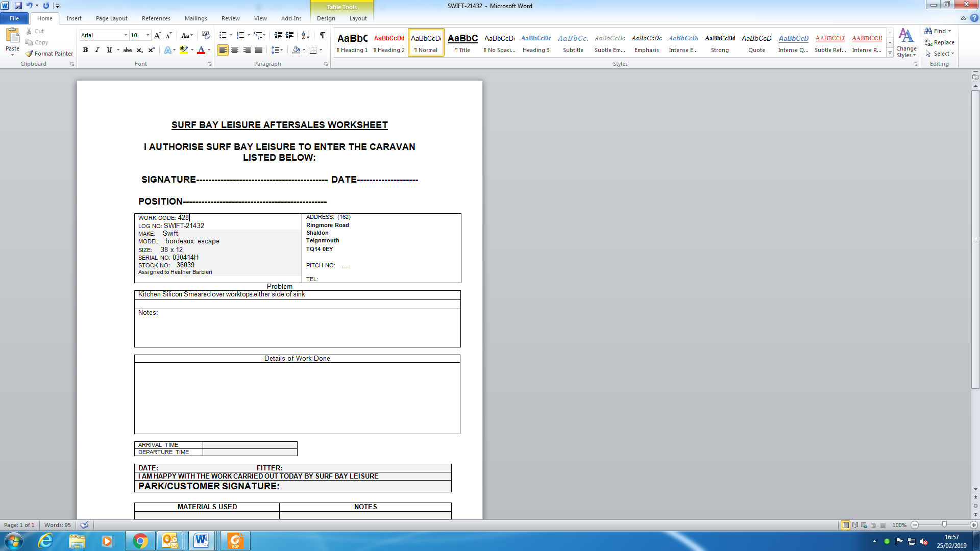Switch to the Page Layout tab
The width and height of the screenshot is (980, 551).
(111, 18)
